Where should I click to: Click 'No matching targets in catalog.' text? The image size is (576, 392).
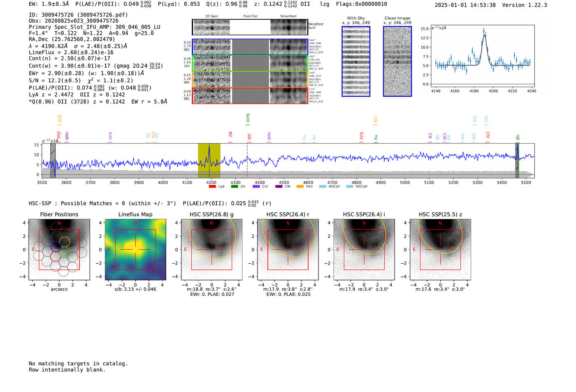tap(78, 364)
